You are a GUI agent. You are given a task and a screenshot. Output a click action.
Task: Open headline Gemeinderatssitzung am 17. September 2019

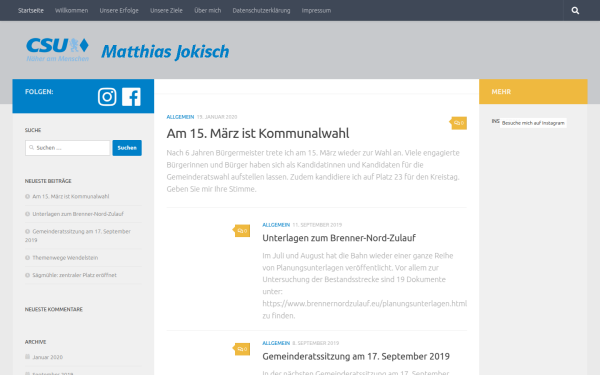pos(356,356)
